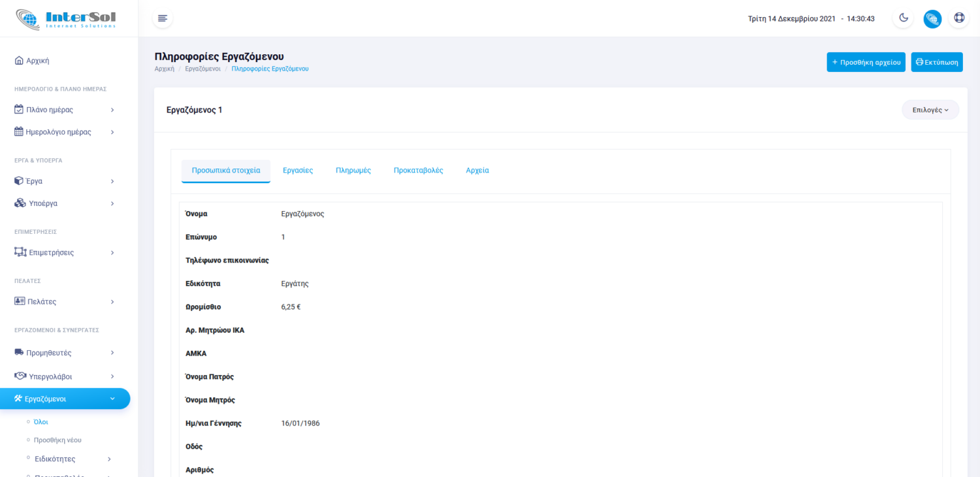
Task: Click the fullscreen icon in top bar
Action: (x=959, y=18)
